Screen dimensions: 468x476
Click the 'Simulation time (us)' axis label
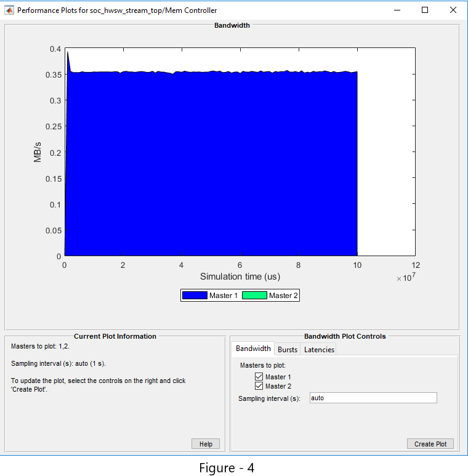pos(240,276)
